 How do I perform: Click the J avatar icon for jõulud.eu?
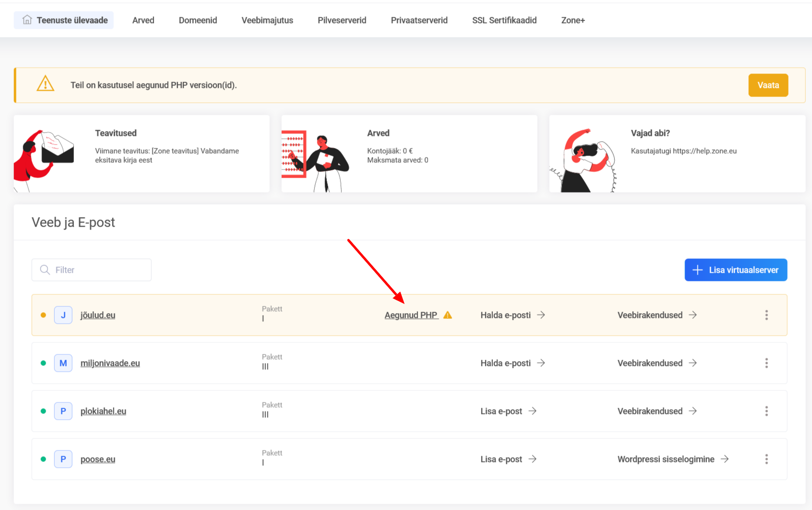click(x=63, y=315)
